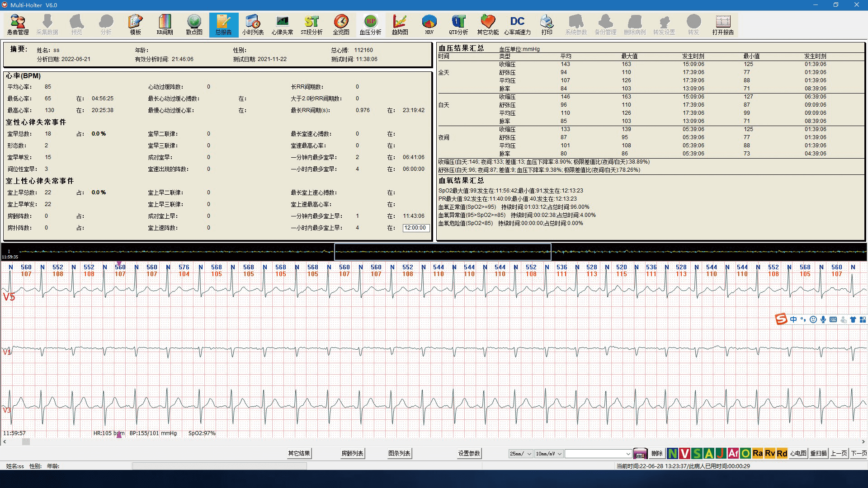Click the 下一页 next page button
Image resolution: width=868 pixels, height=488 pixels.
[x=859, y=453]
